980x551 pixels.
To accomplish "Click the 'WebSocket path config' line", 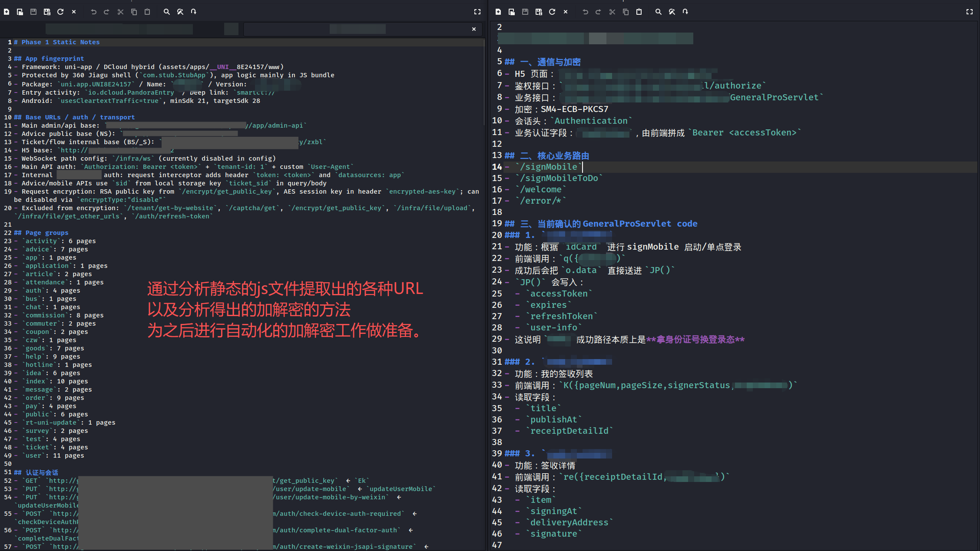I will pos(145,158).
